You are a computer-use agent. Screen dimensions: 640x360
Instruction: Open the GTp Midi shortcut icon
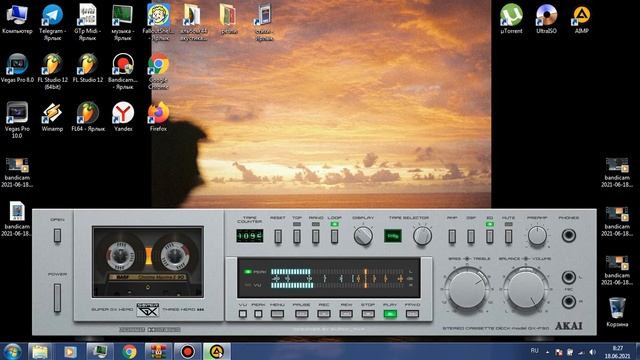[87, 22]
